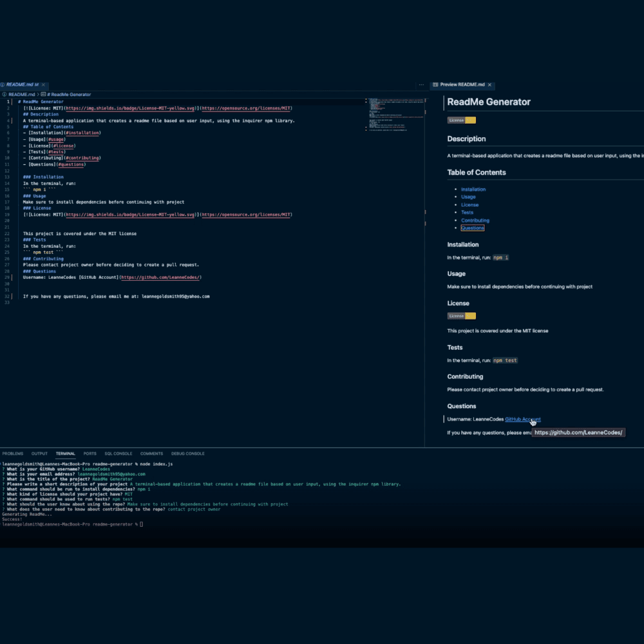Viewport: 644px width, 644px height.
Task: Click the License badge under ReadMe Generator title
Action: point(462,120)
